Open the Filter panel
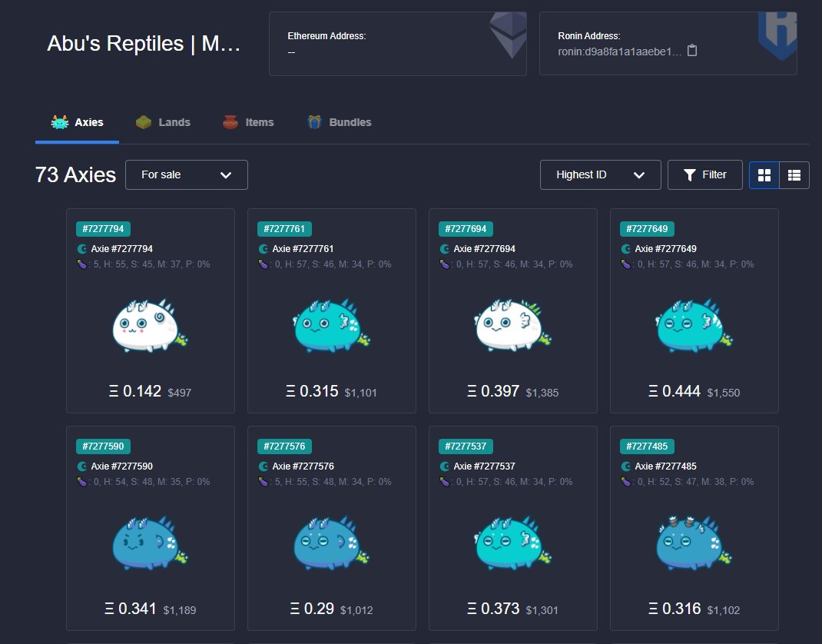 click(704, 174)
